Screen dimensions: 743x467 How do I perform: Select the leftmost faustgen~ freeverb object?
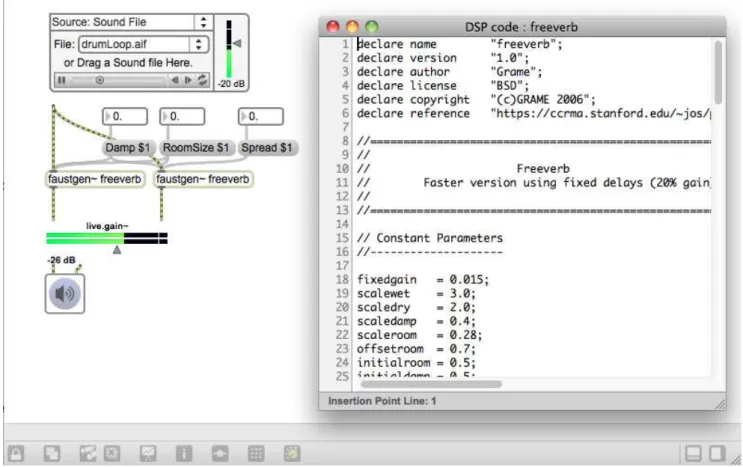click(x=95, y=180)
